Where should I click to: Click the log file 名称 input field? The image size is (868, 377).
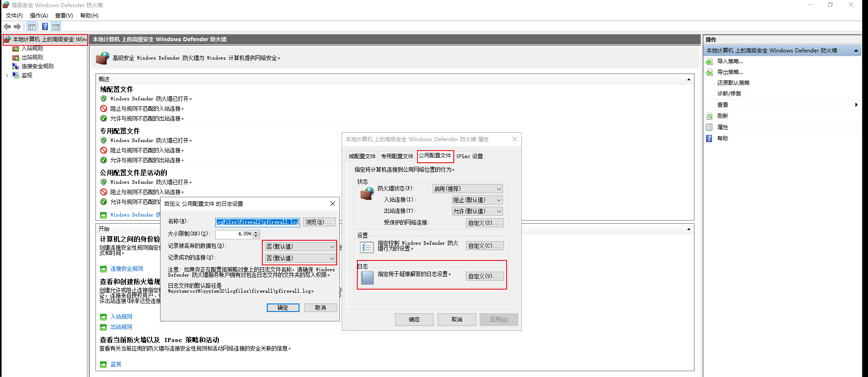point(257,222)
